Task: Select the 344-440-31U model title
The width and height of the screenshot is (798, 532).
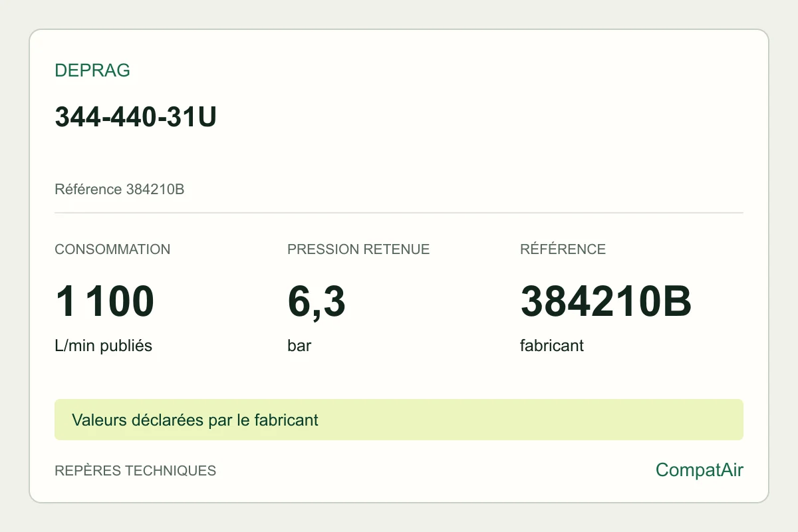Action: click(x=136, y=117)
